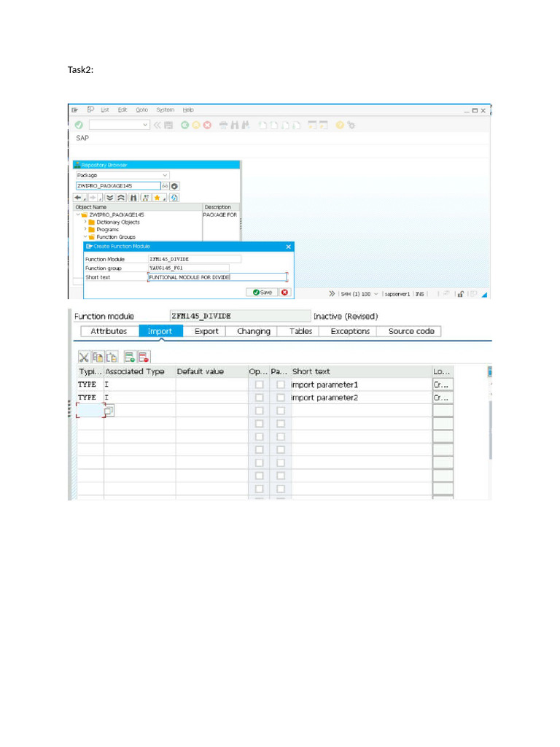Collapse the ZWIPRO_PACKAGE145 tree node
The height and width of the screenshot is (747, 560).
click(78, 215)
